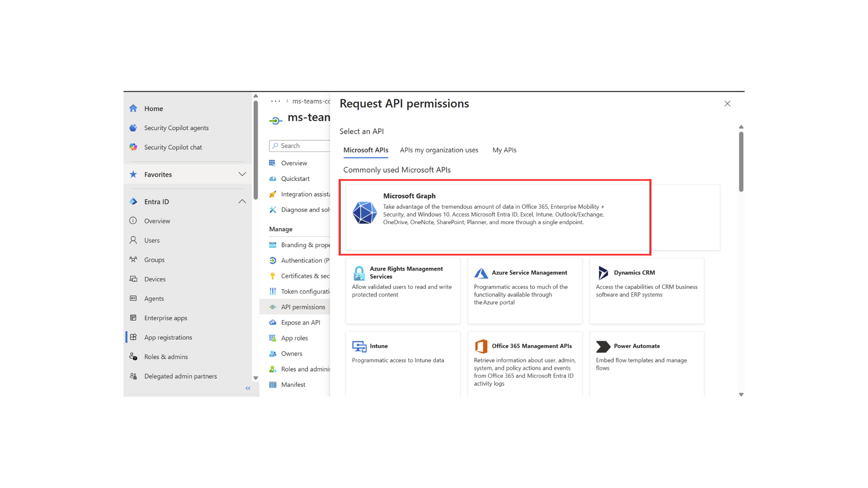Select the Azure Rights Management Services title

tap(406, 272)
